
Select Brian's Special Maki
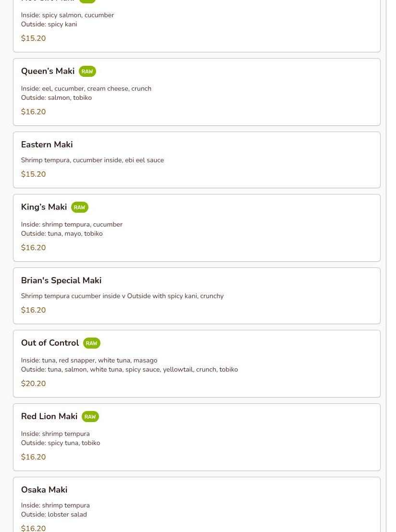click(x=61, y=280)
